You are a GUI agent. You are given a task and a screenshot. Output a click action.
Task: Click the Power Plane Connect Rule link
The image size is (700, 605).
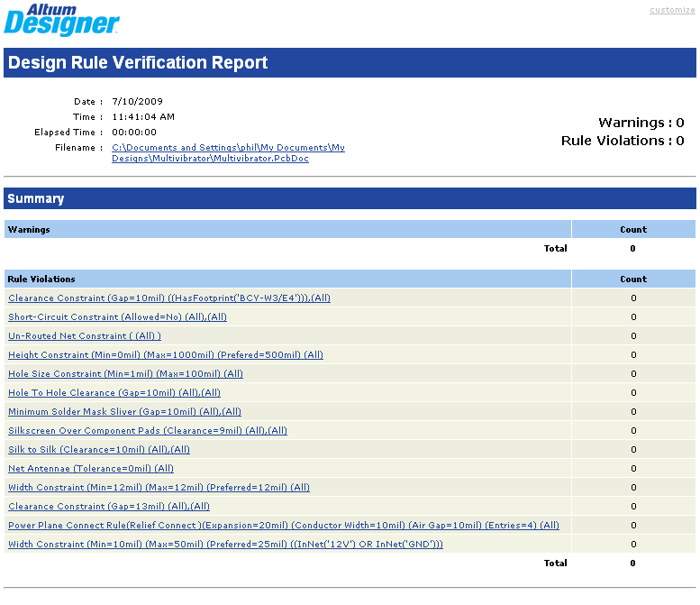(x=283, y=525)
